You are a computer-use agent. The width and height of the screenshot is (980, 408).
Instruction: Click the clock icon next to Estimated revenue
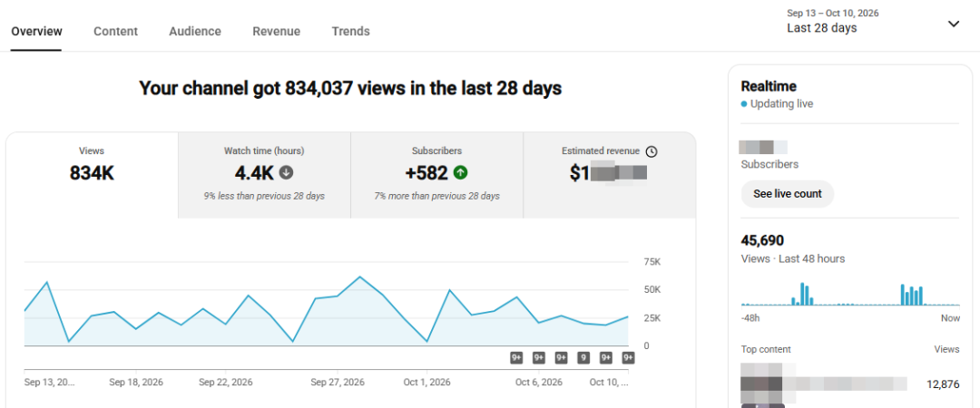652,151
